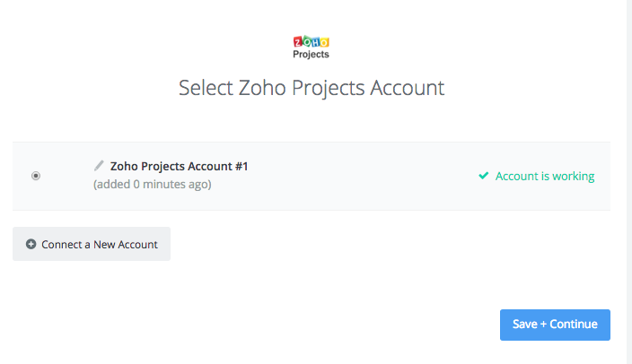The height and width of the screenshot is (364, 632).
Task: Click the Select Zoho Projects Account heading
Action: point(312,88)
